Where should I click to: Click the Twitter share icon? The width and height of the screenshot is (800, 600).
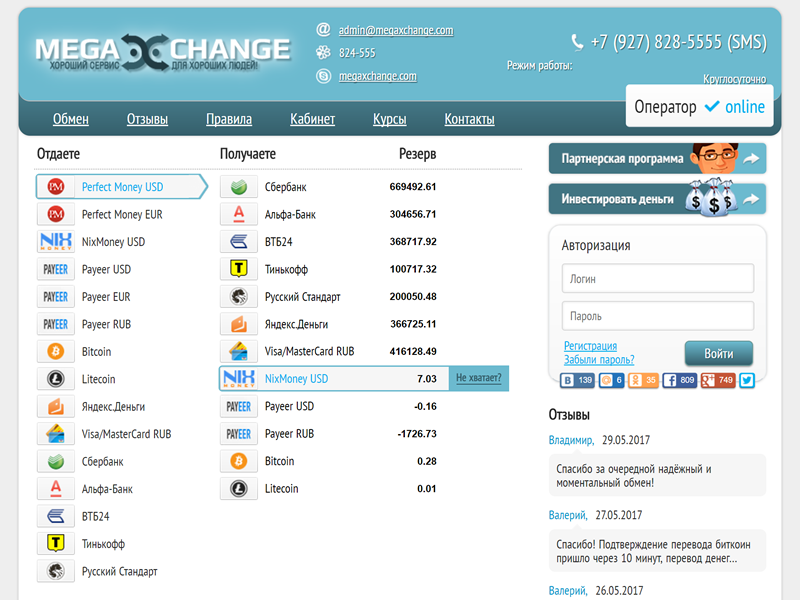pyautogui.click(x=746, y=380)
